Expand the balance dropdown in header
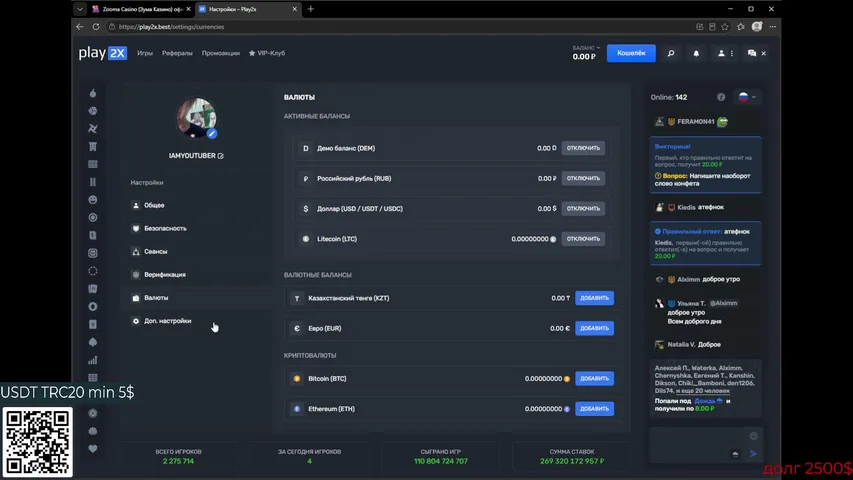 coord(586,48)
